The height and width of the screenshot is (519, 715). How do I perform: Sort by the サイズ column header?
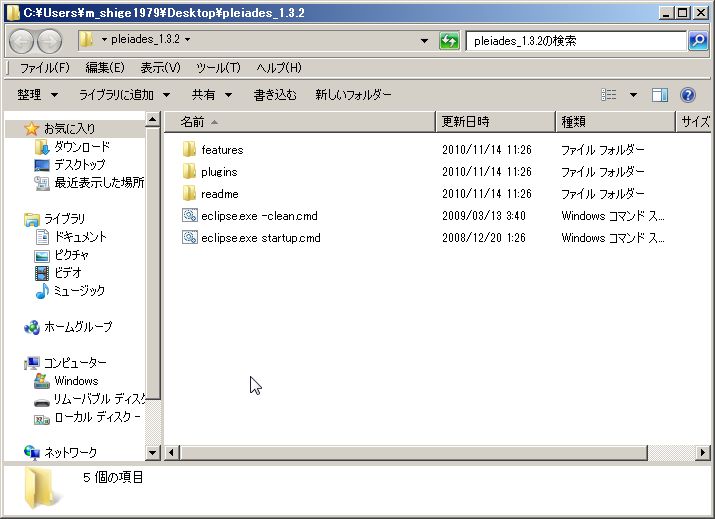click(x=693, y=122)
